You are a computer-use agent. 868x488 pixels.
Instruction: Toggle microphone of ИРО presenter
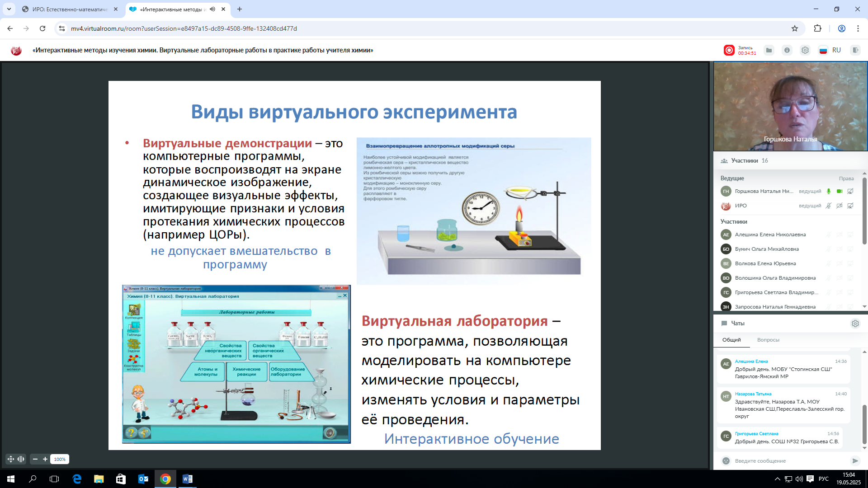[x=829, y=206]
